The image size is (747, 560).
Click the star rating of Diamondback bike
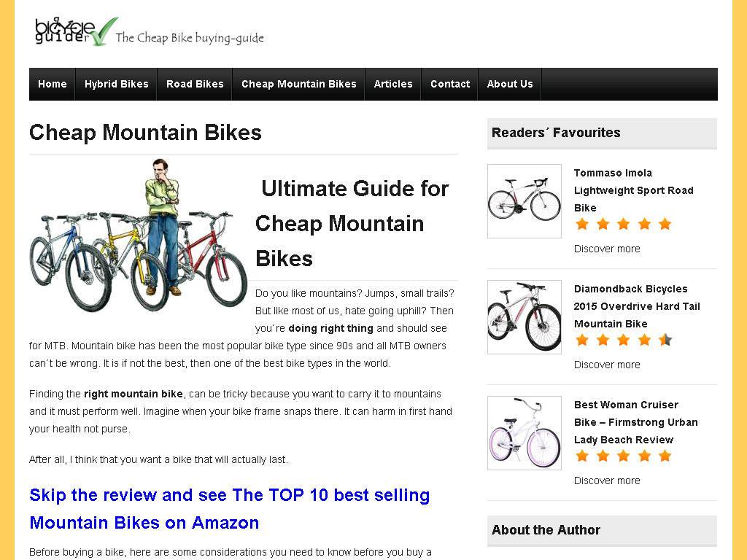623,340
